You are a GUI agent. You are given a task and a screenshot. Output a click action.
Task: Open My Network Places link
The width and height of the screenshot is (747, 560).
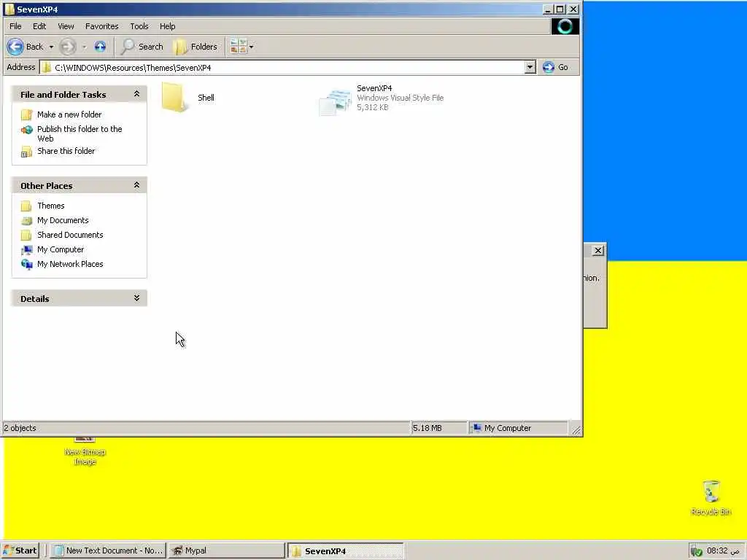[x=70, y=264]
